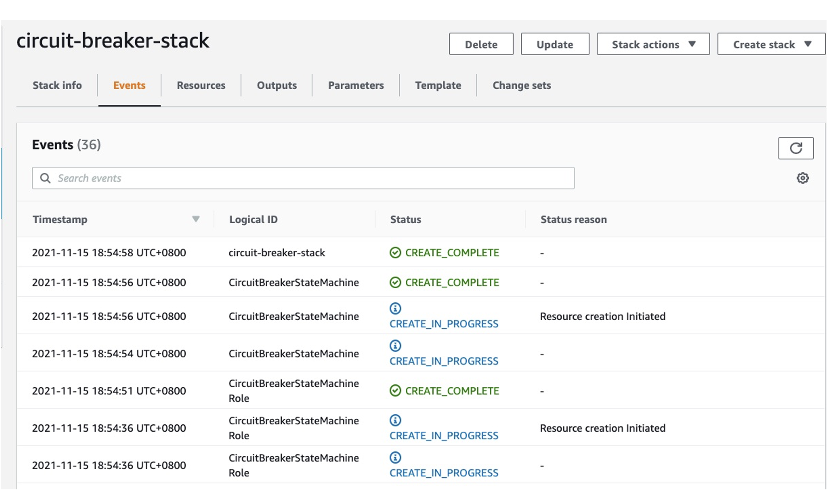
Task: Refresh the Events list
Action: tap(796, 148)
